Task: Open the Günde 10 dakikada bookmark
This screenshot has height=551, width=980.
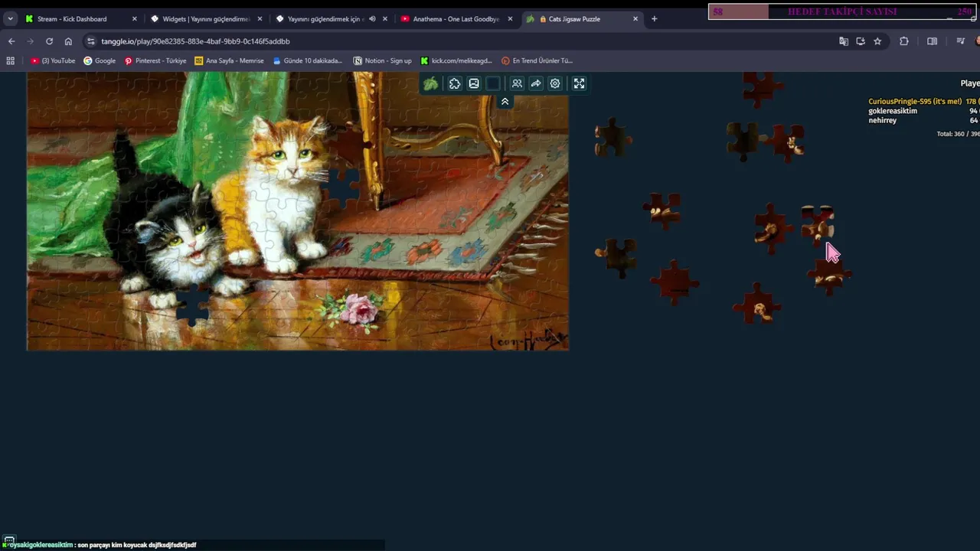Action: tap(308, 60)
